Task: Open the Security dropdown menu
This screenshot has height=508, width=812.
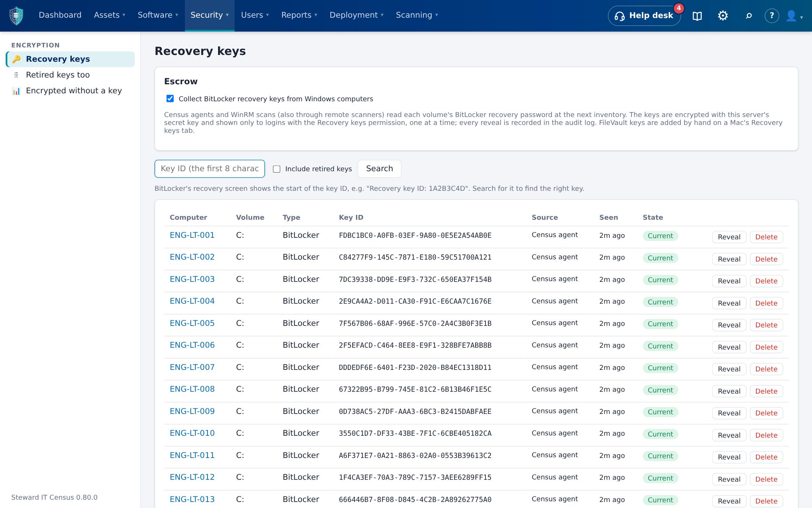Action: tap(209, 15)
